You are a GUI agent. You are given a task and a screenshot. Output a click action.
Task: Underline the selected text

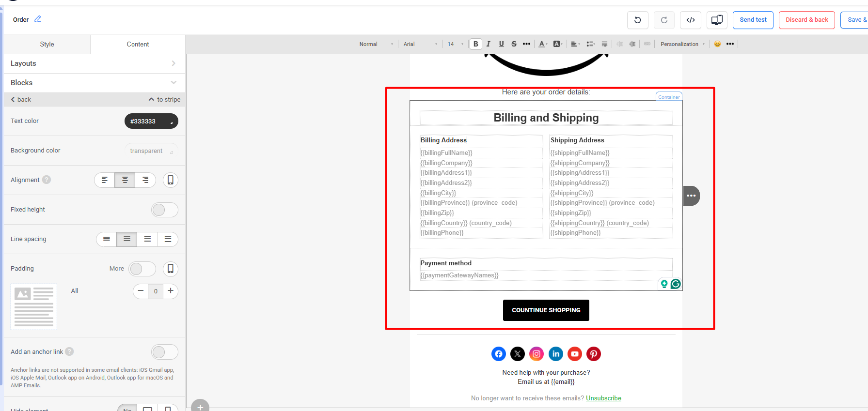coord(501,44)
